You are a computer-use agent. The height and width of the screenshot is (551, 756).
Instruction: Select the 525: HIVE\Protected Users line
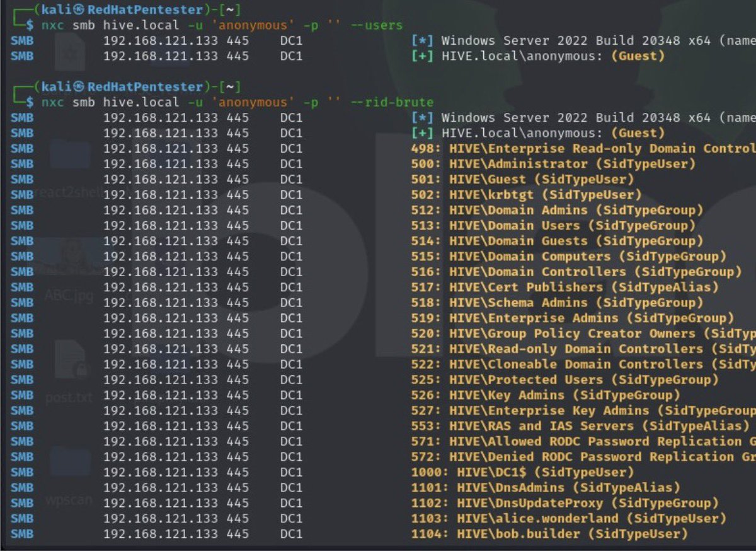click(564, 380)
